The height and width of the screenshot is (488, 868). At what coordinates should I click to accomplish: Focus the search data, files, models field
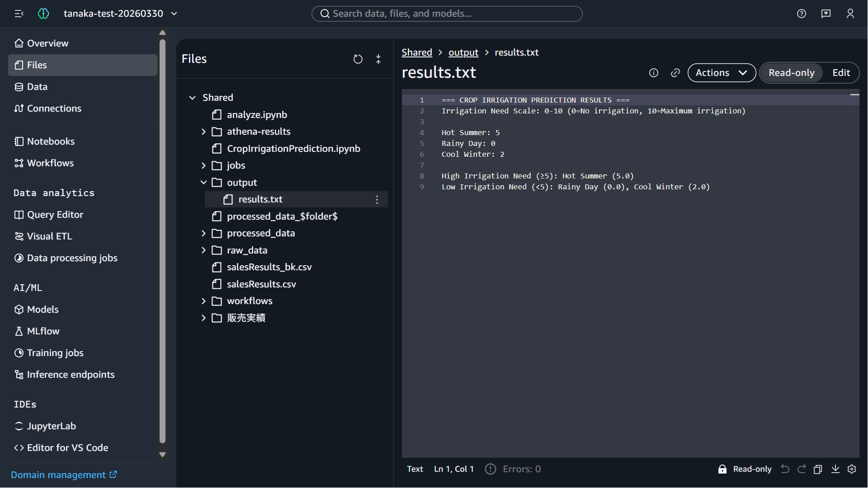coord(447,14)
